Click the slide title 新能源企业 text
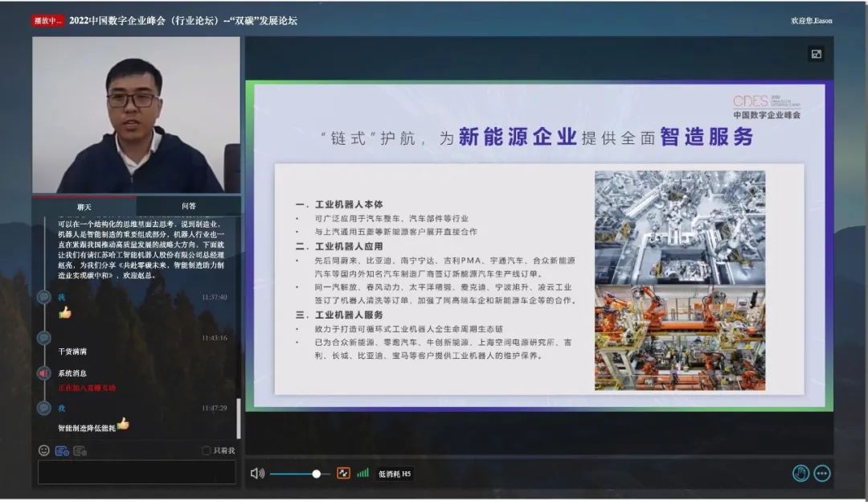This screenshot has width=868, height=502. click(x=518, y=136)
